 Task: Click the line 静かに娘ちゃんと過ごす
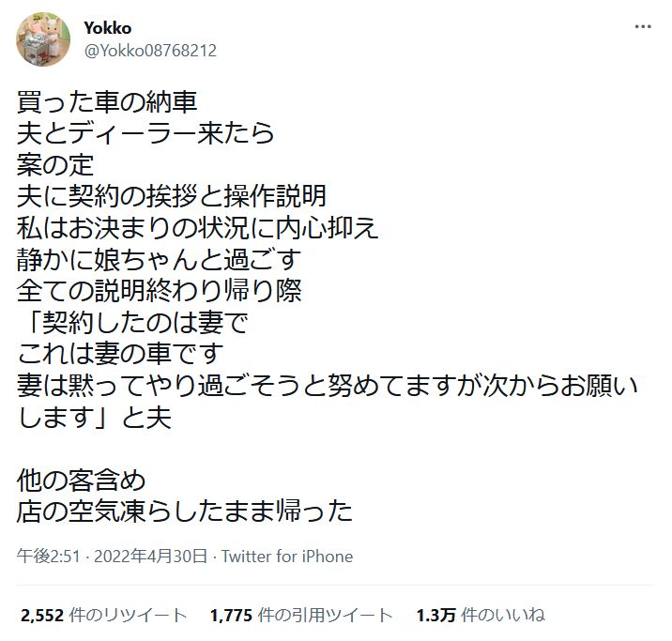coord(159,260)
